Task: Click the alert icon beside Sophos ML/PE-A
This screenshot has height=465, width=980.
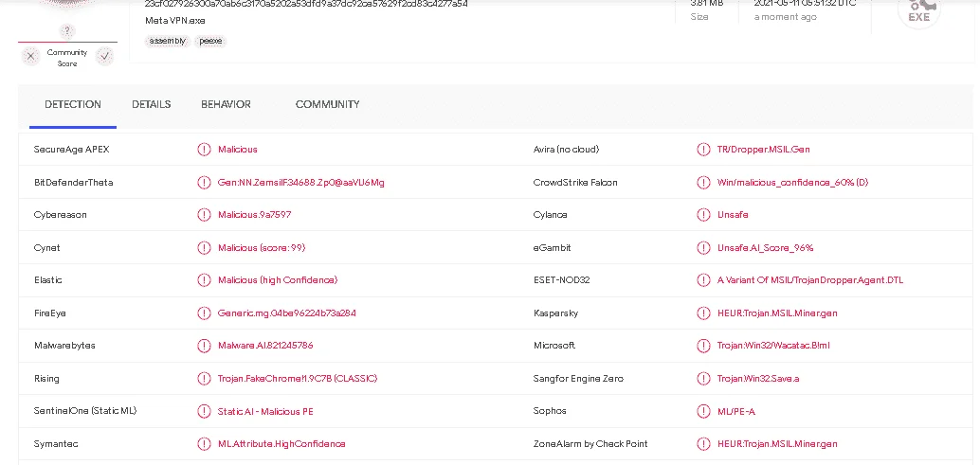Action: click(x=704, y=411)
